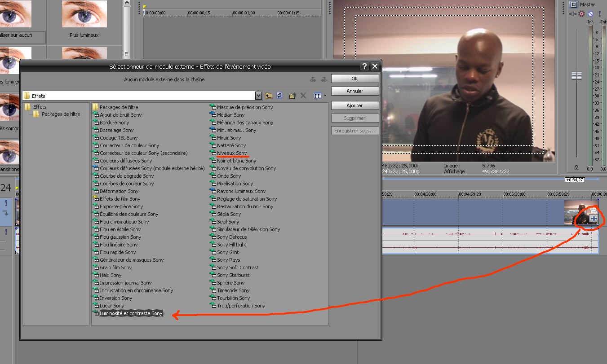Open Master bus audio FX gear icon
607x364 pixels.
(581, 14)
